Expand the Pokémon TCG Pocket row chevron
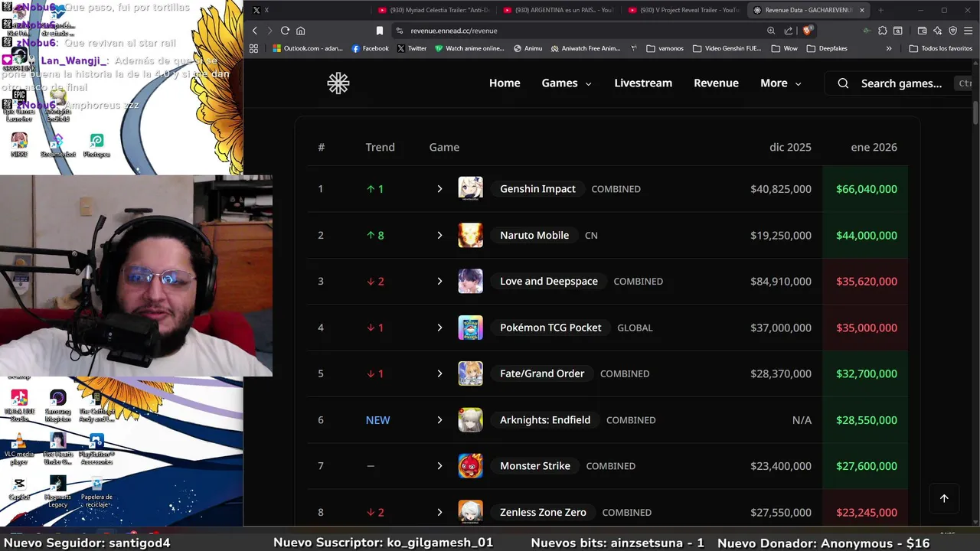Screen dimensions: 980x551 click(x=439, y=328)
